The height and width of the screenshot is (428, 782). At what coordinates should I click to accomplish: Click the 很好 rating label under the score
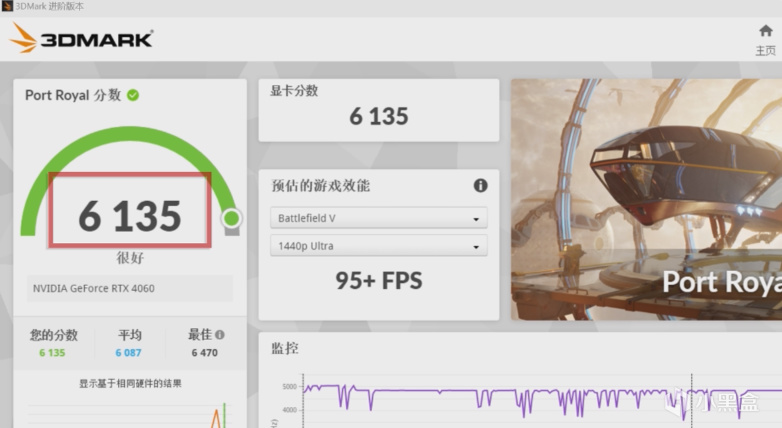(130, 257)
